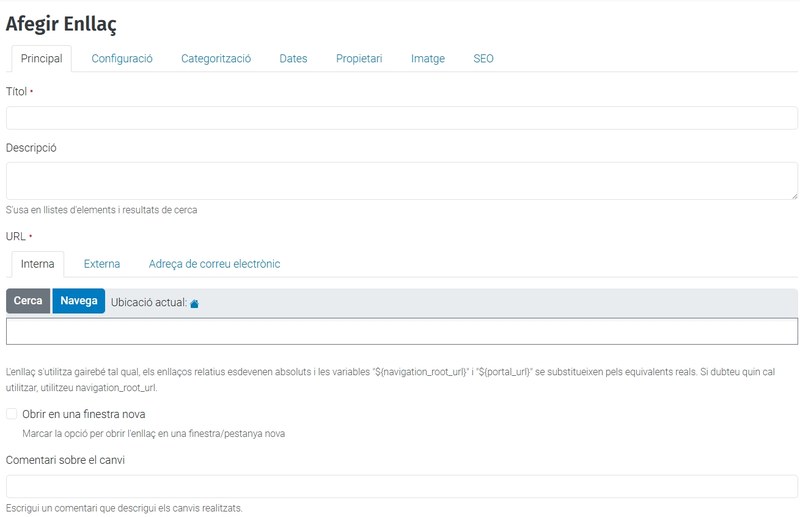
Task: Open the Imatge tab
Action: [x=428, y=59]
